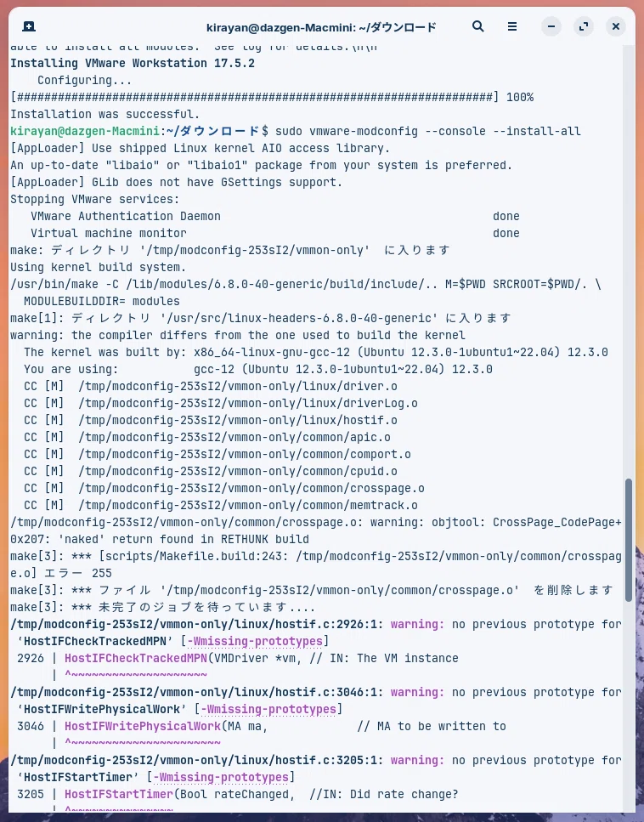Open the terminal hamburger menu
Viewport: 644px width, 822px height.
click(x=512, y=26)
